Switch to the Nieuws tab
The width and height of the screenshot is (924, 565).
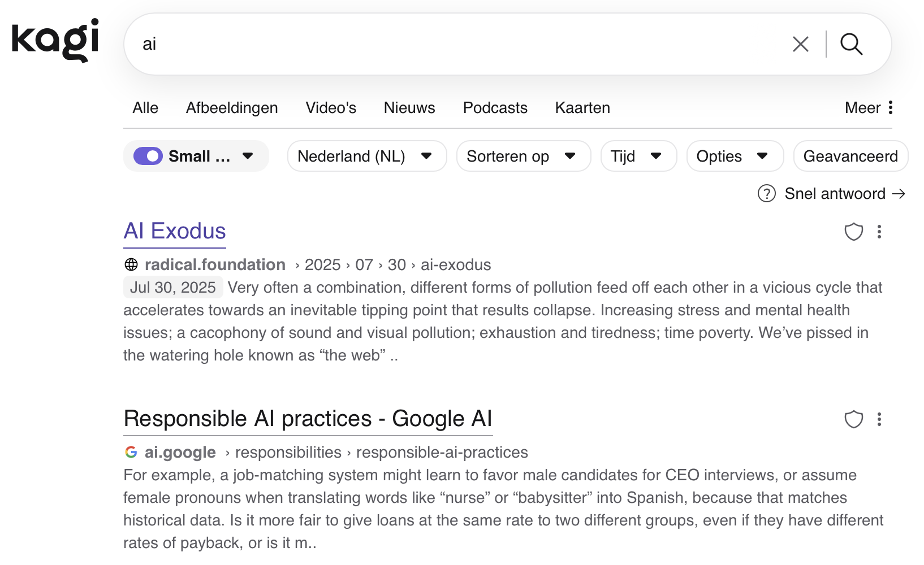[x=409, y=108]
